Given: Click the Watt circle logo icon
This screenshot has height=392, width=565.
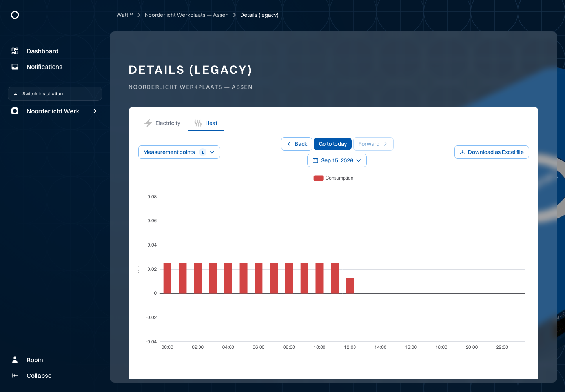Looking at the screenshot, I should tap(15, 15).
